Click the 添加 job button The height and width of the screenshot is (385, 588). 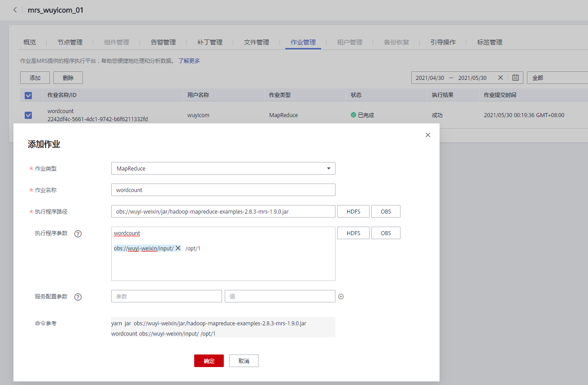click(35, 78)
